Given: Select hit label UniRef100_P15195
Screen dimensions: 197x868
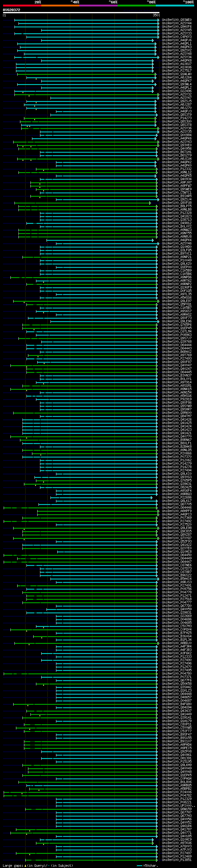Looking at the screenshot, I should 177,761.
